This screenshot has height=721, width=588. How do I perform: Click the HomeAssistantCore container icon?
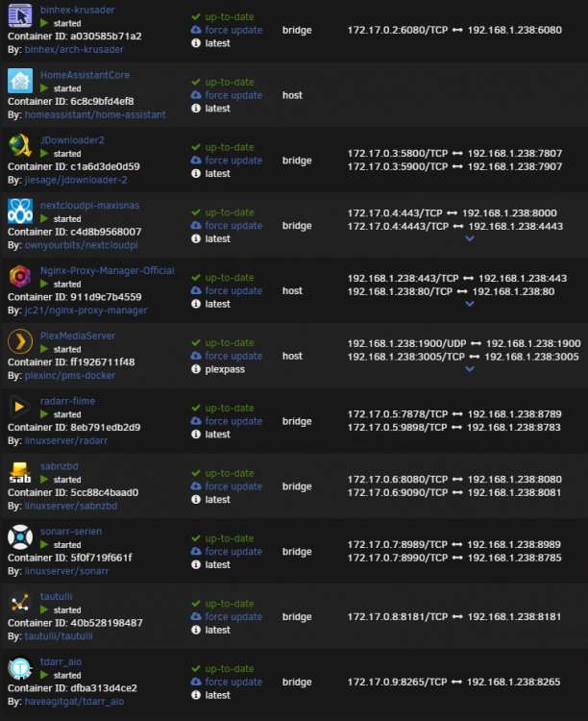point(20,81)
